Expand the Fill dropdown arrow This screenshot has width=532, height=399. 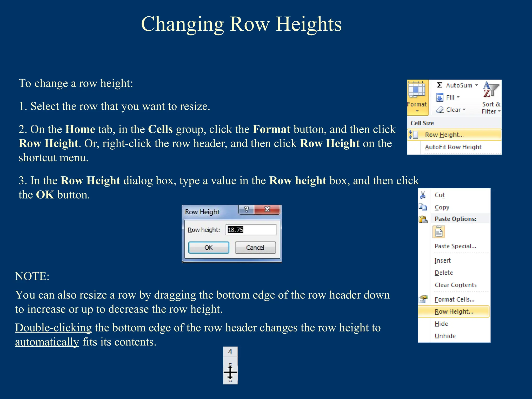(458, 97)
